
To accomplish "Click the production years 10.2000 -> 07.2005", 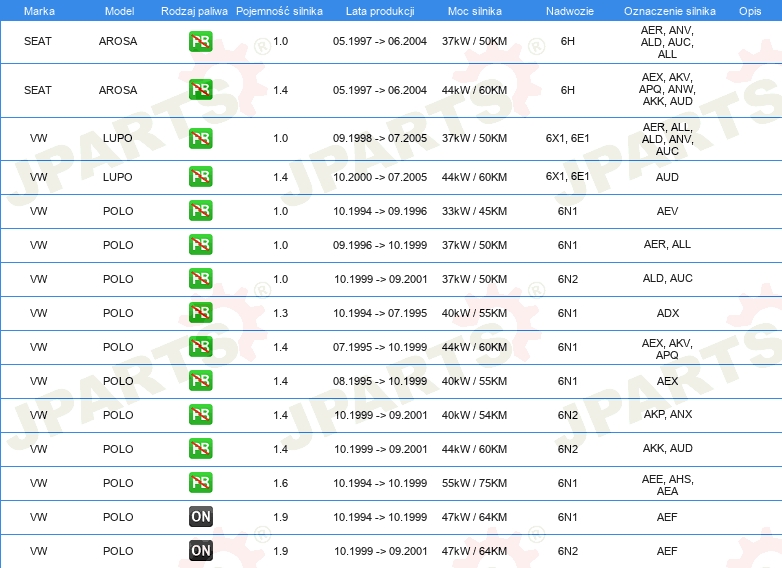I will 380,177.
